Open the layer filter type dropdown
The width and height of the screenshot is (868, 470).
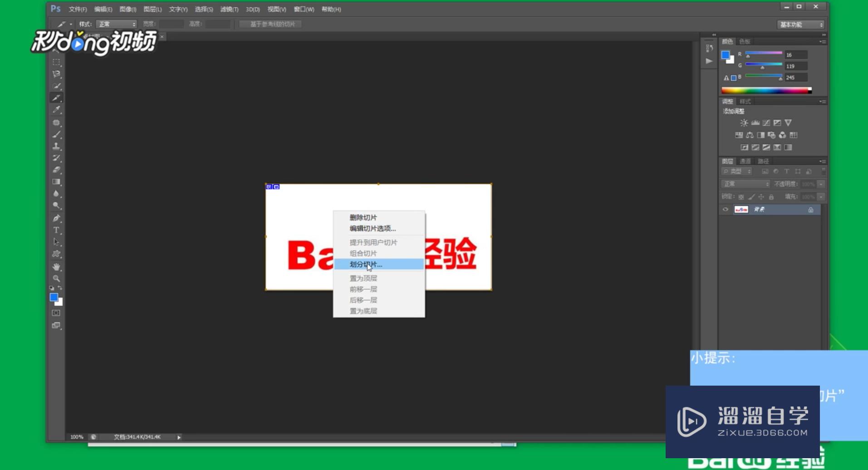[x=736, y=171]
